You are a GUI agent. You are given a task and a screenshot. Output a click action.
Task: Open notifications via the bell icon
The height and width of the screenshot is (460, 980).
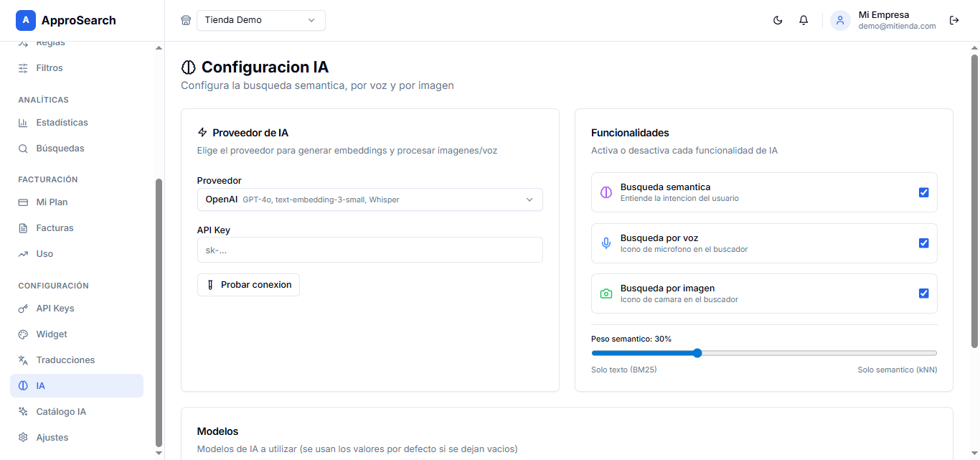[804, 20]
